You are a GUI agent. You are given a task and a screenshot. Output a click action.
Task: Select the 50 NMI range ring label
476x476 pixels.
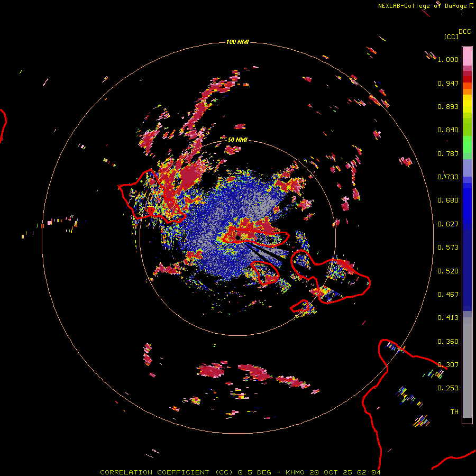coord(237,140)
